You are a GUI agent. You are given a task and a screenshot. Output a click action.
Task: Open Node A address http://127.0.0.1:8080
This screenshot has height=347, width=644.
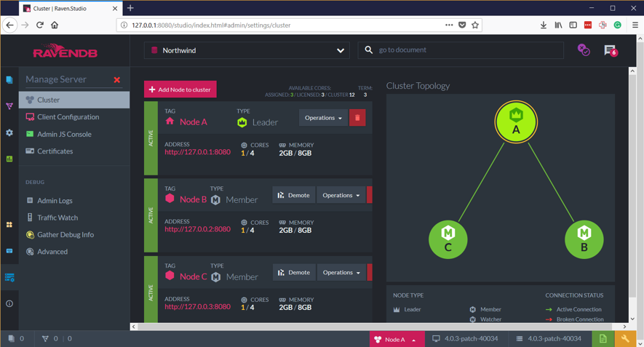pyautogui.click(x=197, y=152)
